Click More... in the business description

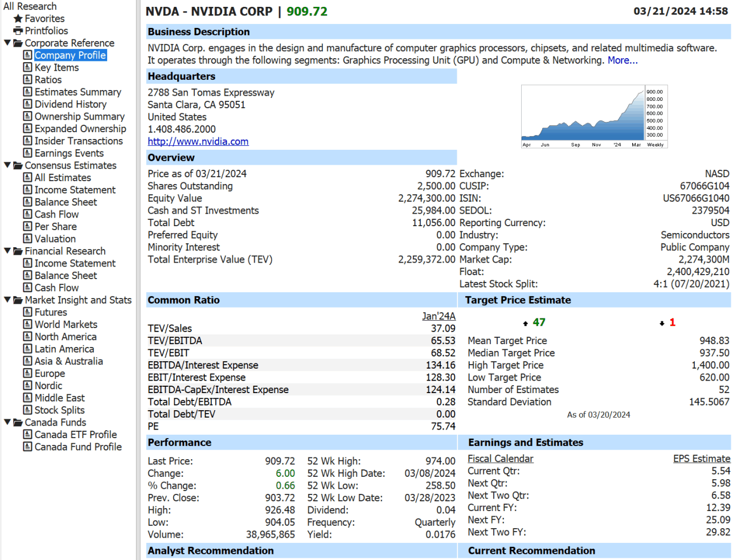coord(623,60)
